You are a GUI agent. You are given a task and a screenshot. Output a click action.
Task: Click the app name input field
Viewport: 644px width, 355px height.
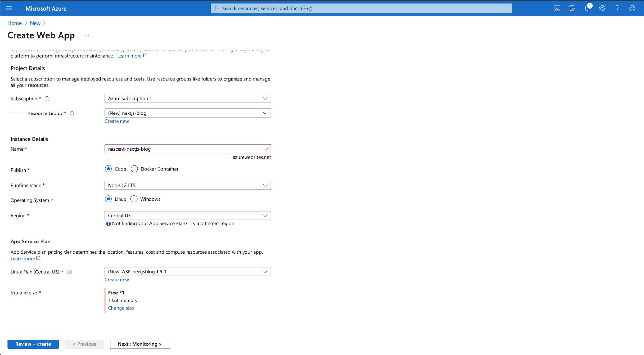187,149
